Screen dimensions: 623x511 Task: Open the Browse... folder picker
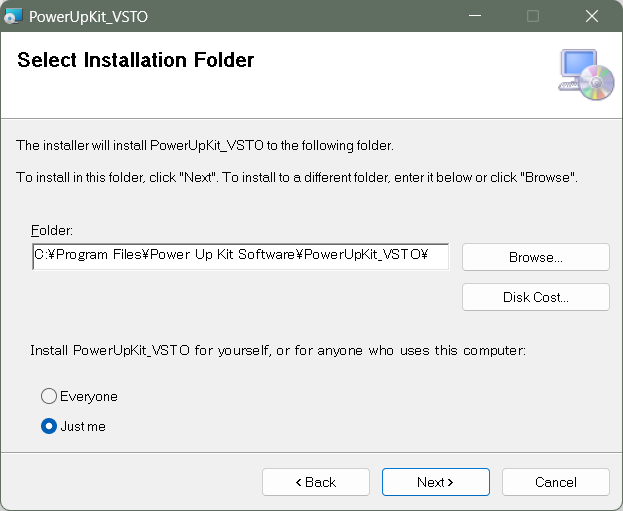click(x=535, y=257)
